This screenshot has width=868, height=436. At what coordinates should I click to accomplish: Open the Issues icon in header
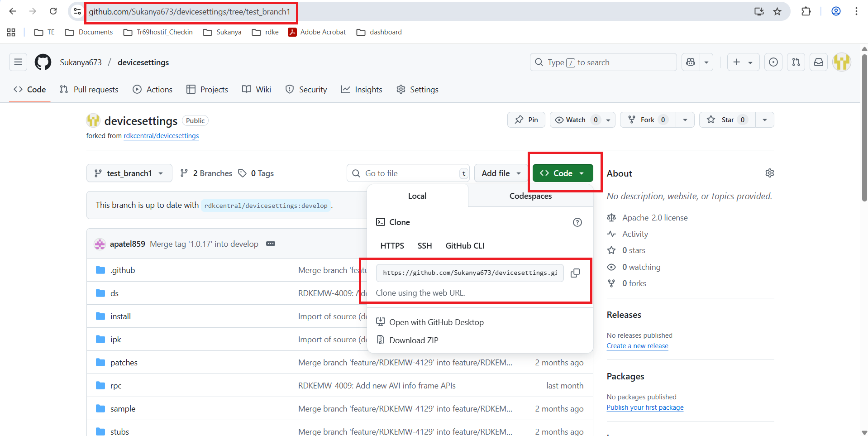pyautogui.click(x=773, y=62)
